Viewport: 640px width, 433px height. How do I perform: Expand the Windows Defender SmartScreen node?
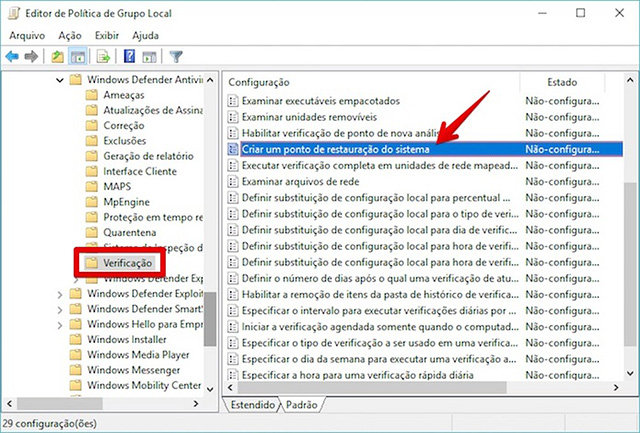60,310
